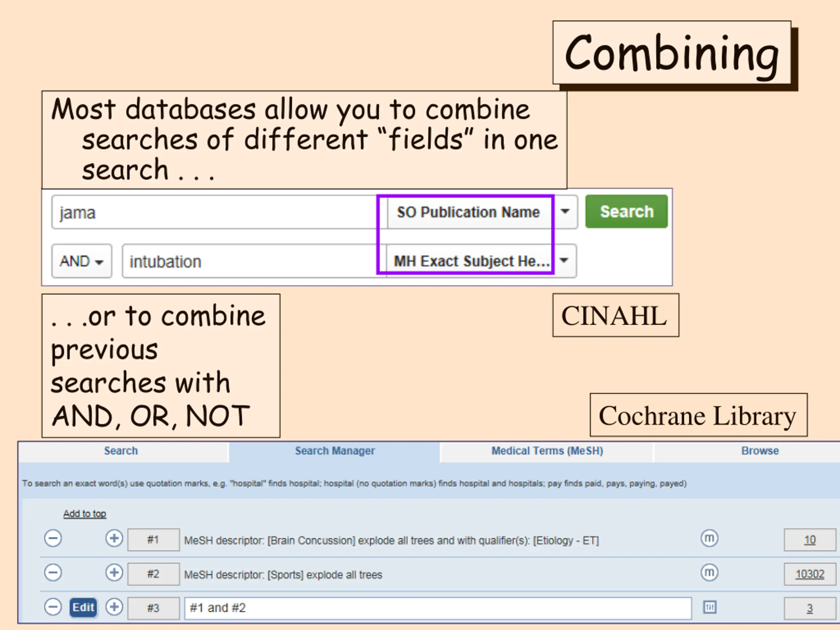The height and width of the screenshot is (630, 840).
Task: Switch to the Search tab
Action: 121,451
